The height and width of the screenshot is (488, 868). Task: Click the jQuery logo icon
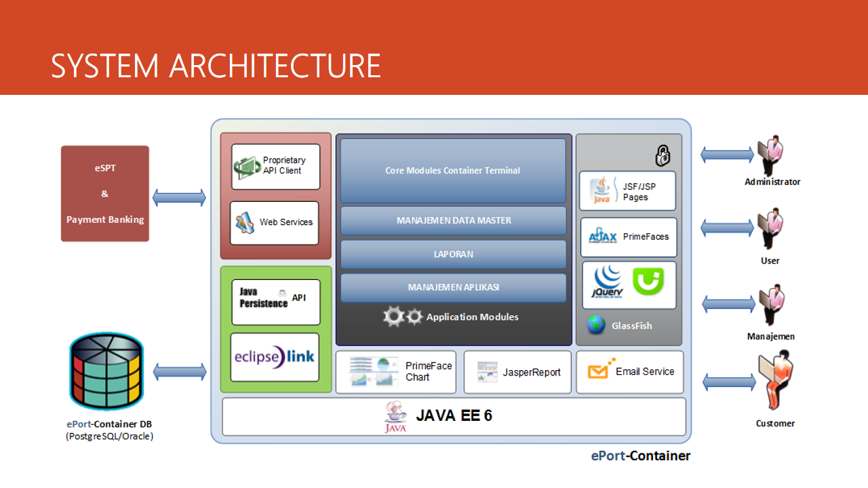point(608,283)
